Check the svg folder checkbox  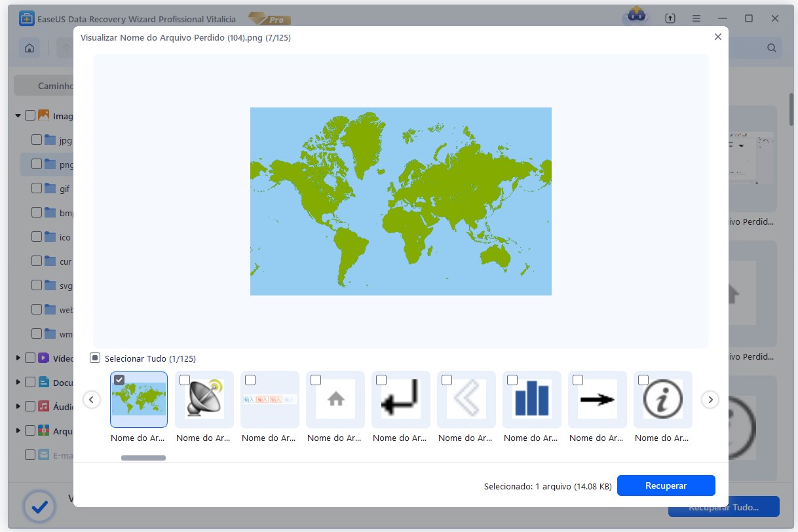[37, 285]
